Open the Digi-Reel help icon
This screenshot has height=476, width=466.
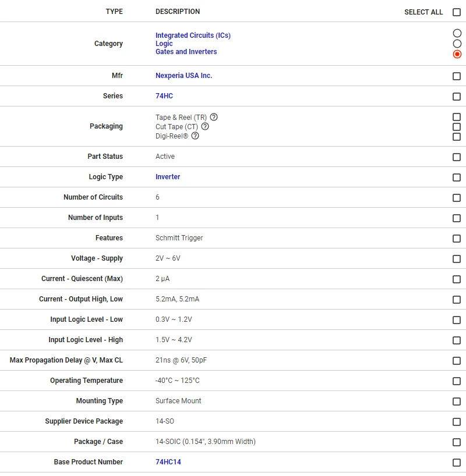tap(195, 136)
